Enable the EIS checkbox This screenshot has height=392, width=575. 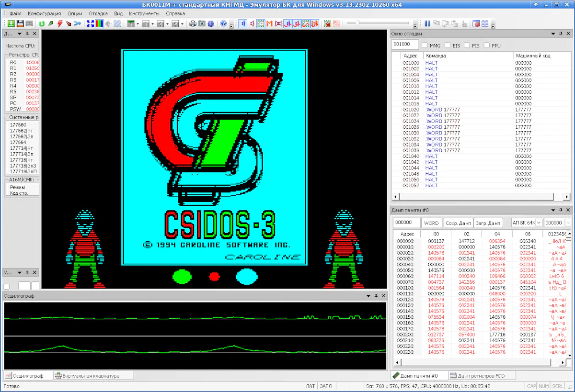point(448,45)
